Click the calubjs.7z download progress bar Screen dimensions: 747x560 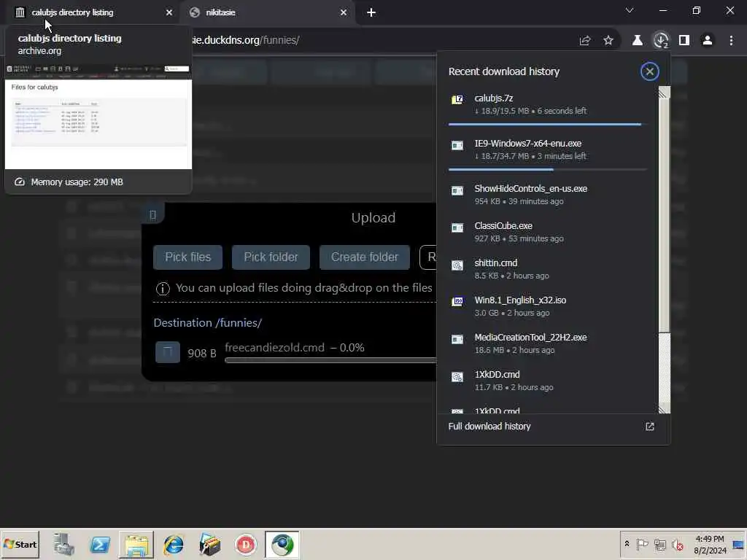(x=547, y=124)
